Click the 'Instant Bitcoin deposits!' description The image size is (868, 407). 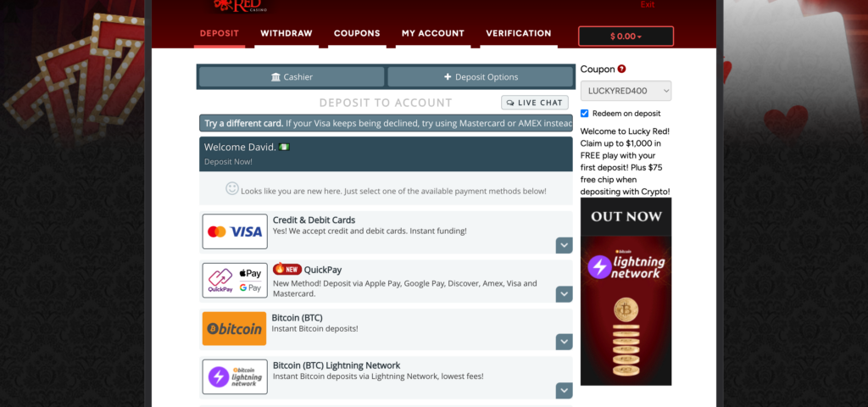315,328
